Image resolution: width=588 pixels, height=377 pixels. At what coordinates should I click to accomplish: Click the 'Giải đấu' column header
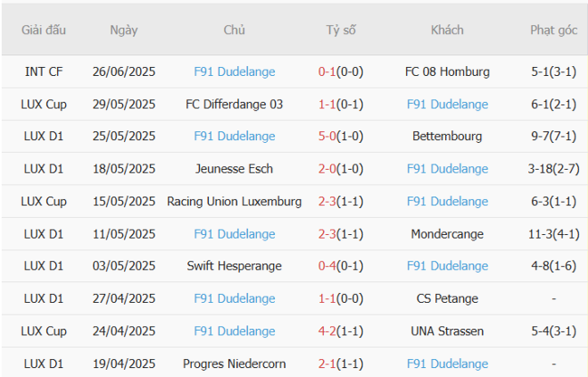[x=45, y=30]
